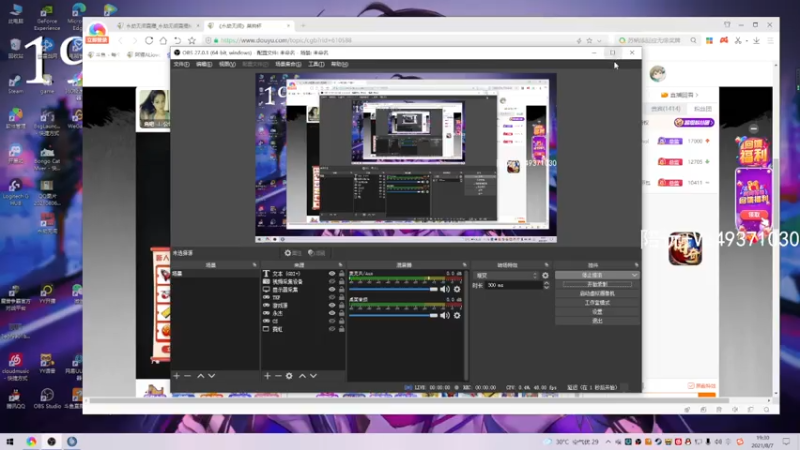Mute the second mixer channel speaker
This screenshot has width=800, height=450.
point(445,315)
